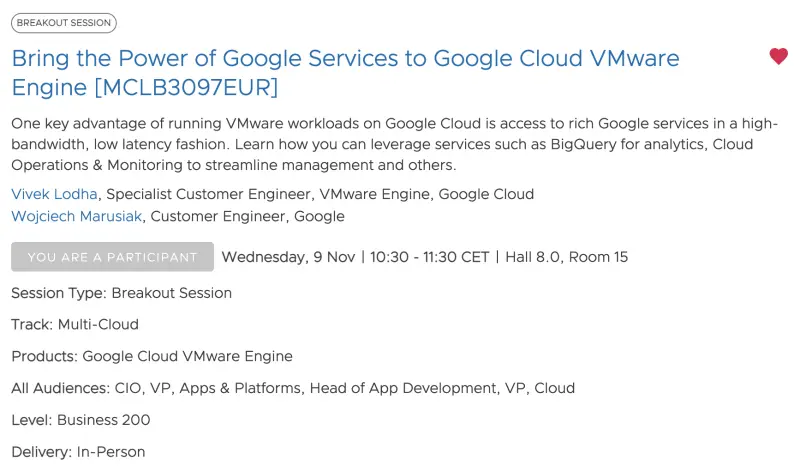
Task: Click the 'All Audiences' line
Action: [x=293, y=388]
